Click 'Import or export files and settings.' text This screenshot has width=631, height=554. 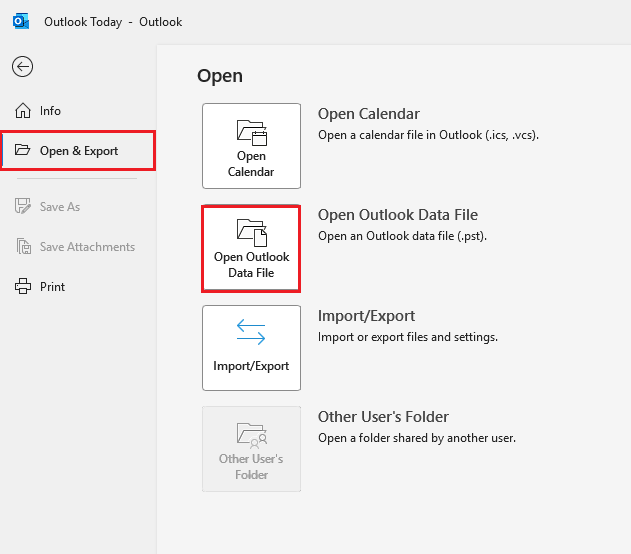point(408,337)
